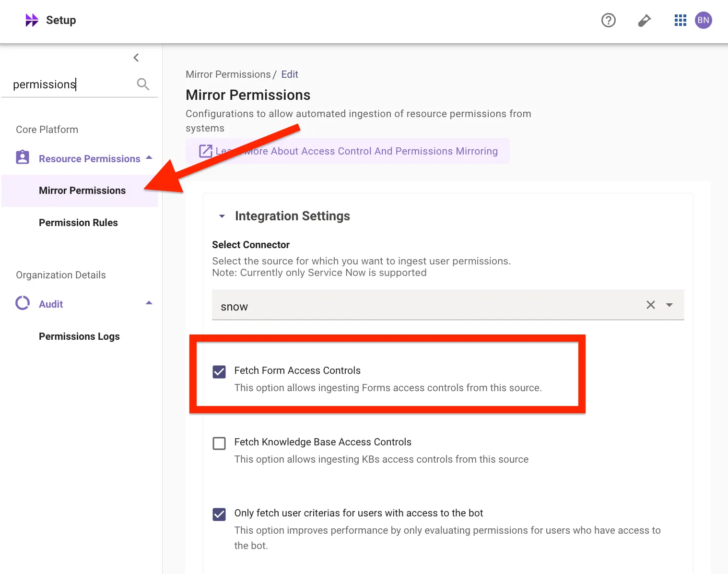Open Permissions Logs in the sidebar
This screenshot has height=574, width=728.
coord(80,336)
